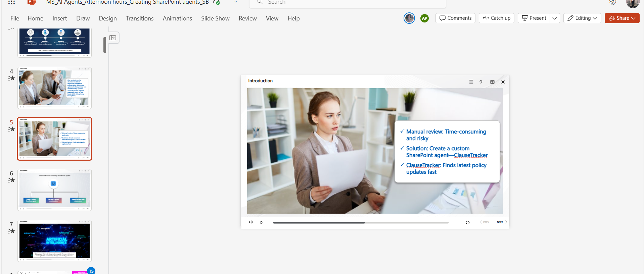Image resolution: width=644 pixels, height=274 pixels.
Task: Click the slide's playback progress bar
Action: (x=361, y=222)
